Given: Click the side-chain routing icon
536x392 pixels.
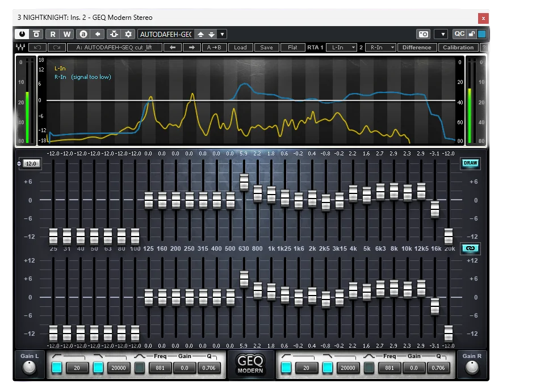Looking at the screenshot, I should (x=114, y=34).
